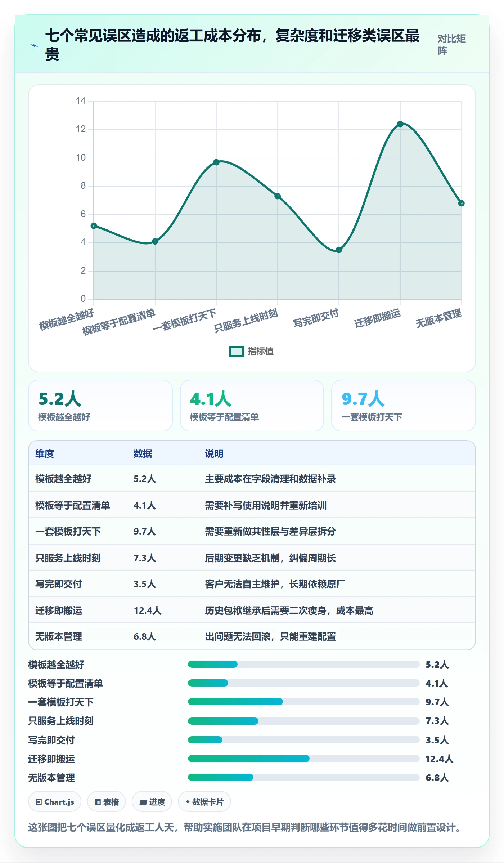Select table row 无版本管理
This screenshot has height=863, width=504.
tap(252, 636)
